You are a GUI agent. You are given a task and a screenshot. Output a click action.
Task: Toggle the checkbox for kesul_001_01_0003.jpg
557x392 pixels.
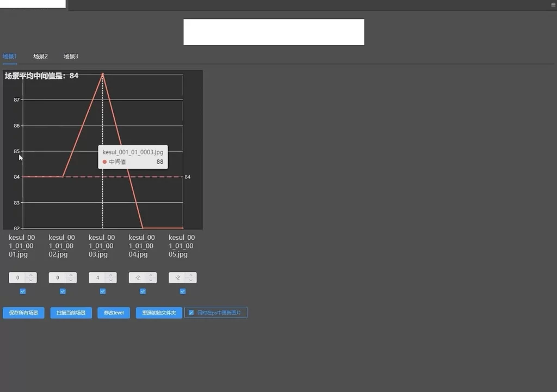click(x=103, y=291)
